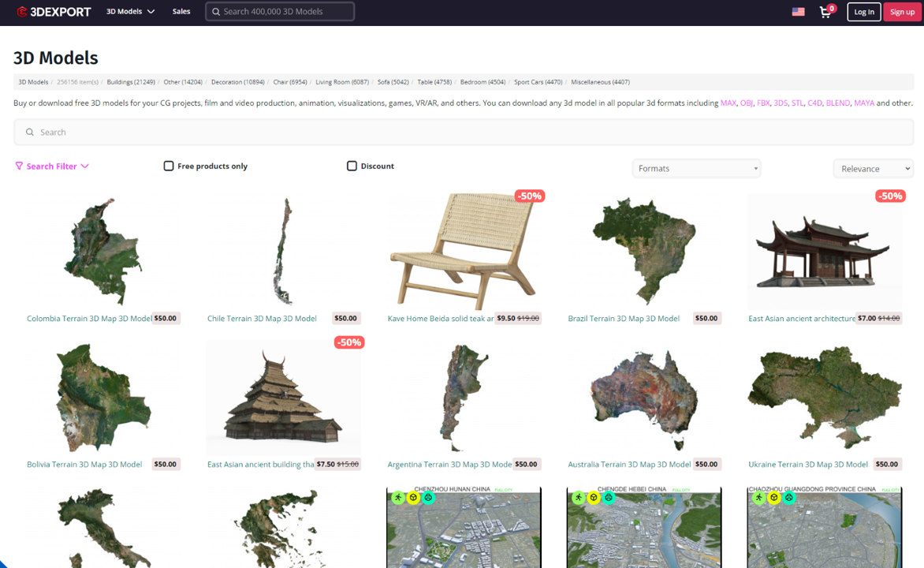
Task: Expand the 3D Models nav menu
Action: coord(130,12)
